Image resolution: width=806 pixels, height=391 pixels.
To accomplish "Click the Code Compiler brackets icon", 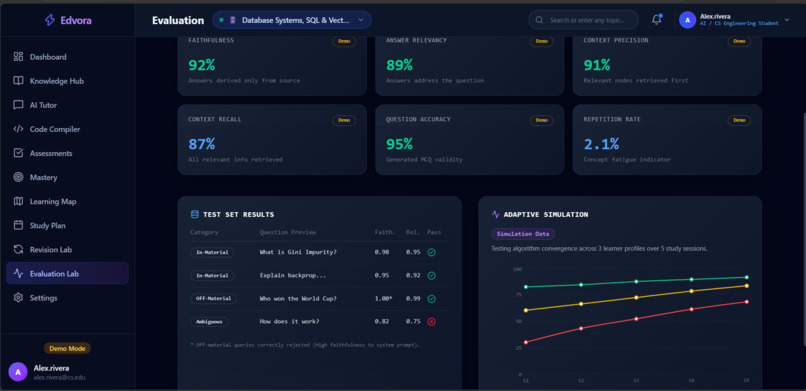I will [x=19, y=129].
